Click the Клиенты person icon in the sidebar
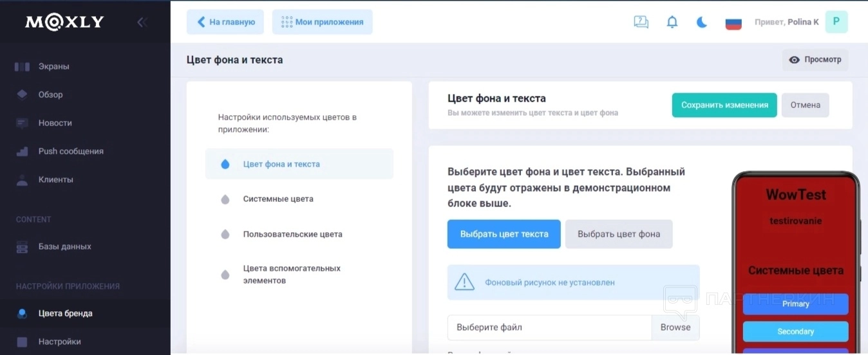 23,180
